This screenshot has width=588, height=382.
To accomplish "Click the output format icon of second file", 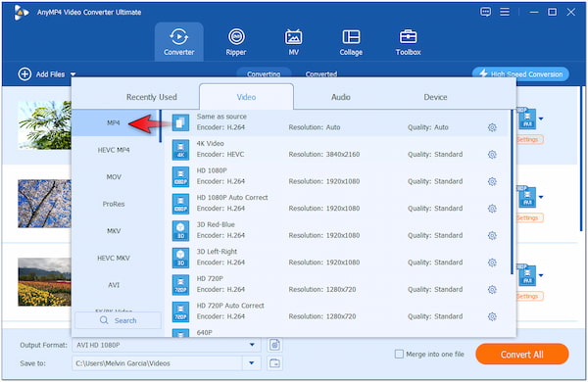I will [x=527, y=197].
